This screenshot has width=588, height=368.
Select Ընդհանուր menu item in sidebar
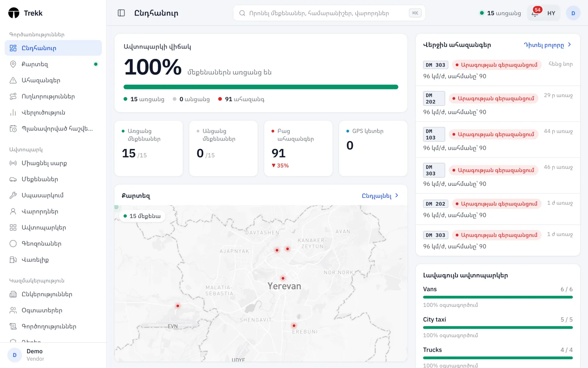tap(53, 48)
